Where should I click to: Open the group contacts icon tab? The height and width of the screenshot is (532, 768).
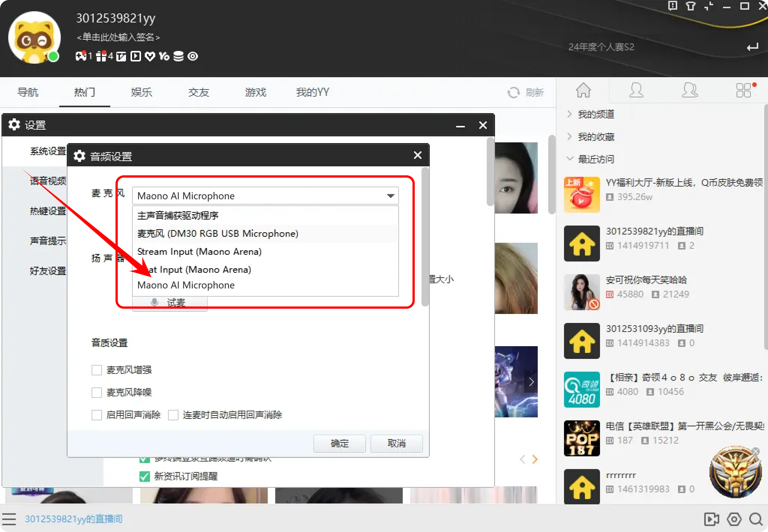pyautogui.click(x=690, y=90)
